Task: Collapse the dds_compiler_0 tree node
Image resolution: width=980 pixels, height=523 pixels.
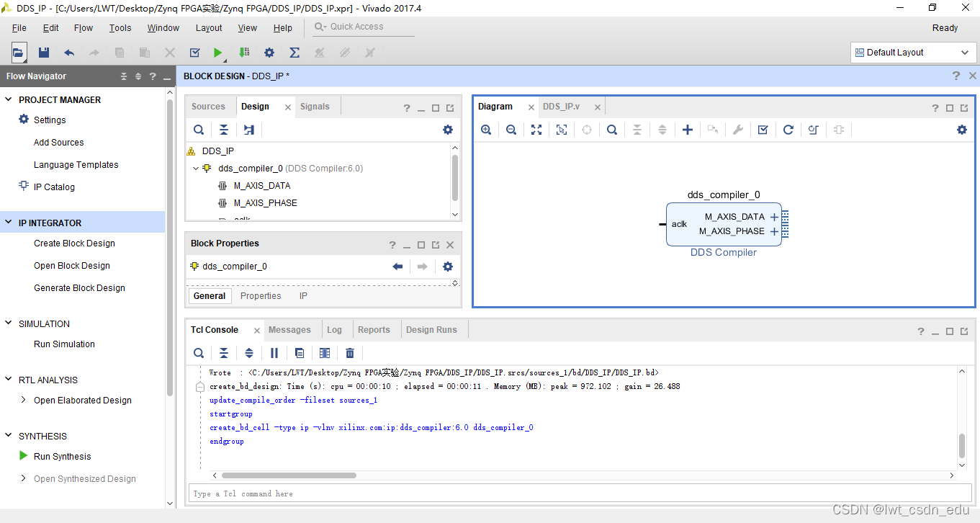Action: pyautogui.click(x=196, y=169)
